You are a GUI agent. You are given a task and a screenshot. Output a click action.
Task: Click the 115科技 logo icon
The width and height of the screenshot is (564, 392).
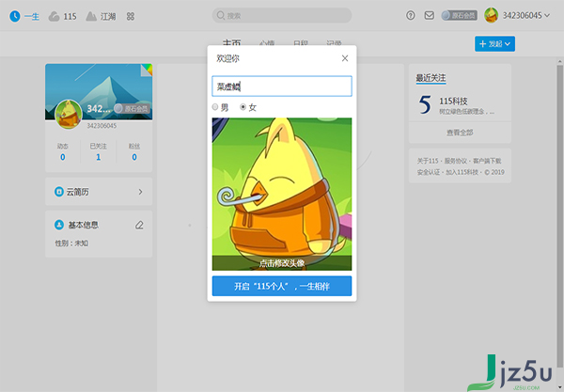point(425,104)
